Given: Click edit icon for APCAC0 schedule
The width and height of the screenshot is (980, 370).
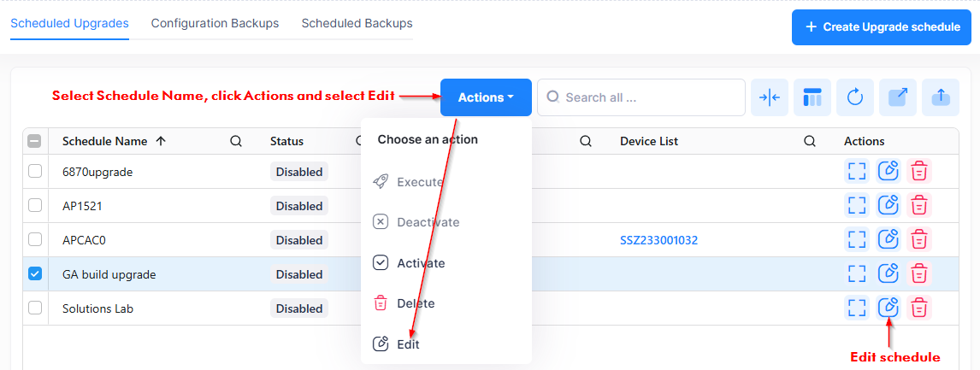Looking at the screenshot, I should pos(888,239).
